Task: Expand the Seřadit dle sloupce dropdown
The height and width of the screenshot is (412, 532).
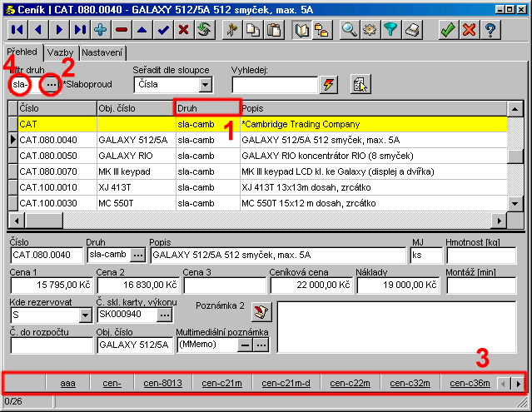Action: coord(203,84)
